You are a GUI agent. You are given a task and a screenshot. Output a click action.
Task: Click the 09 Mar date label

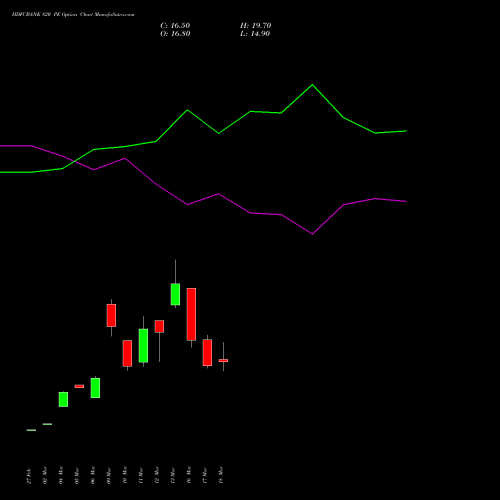click(x=109, y=475)
